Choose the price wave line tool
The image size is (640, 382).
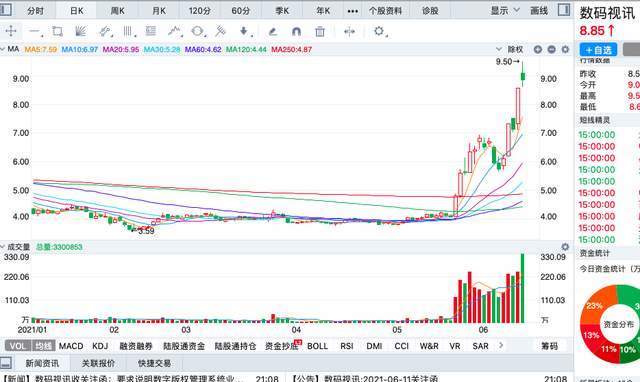[x=175, y=31]
